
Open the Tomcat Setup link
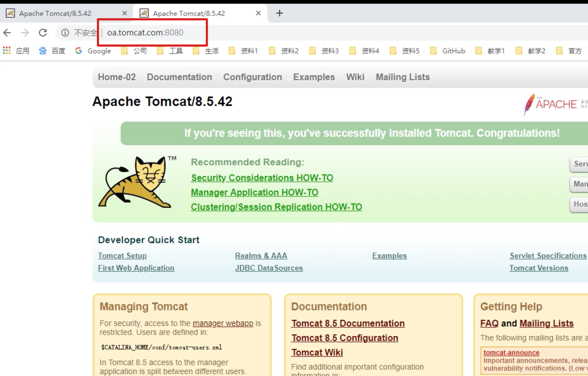[x=122, y=256]
